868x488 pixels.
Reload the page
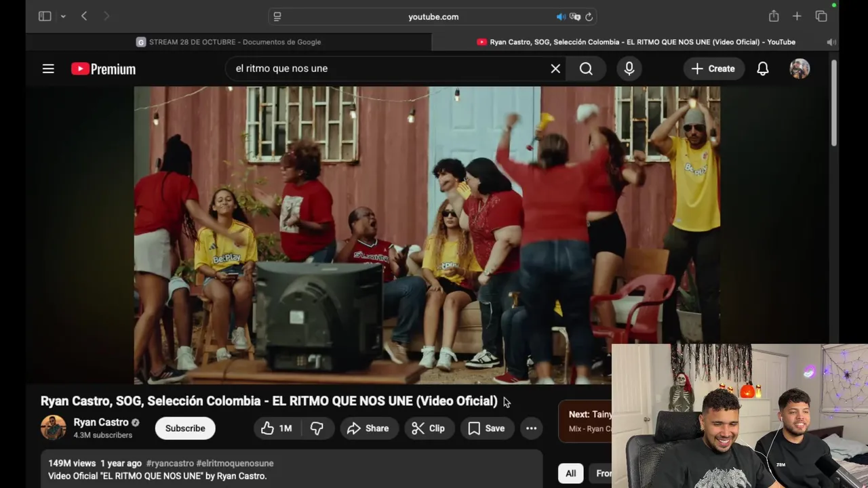589,16
